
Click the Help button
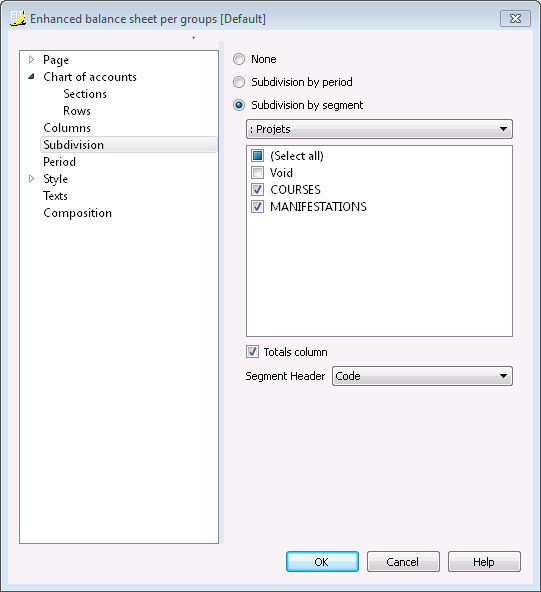click(484, 562)
